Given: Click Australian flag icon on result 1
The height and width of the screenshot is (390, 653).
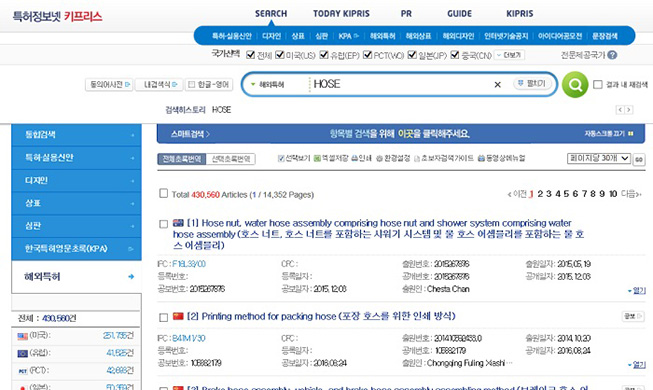Looking at the screenshot, I should [178, 223].
